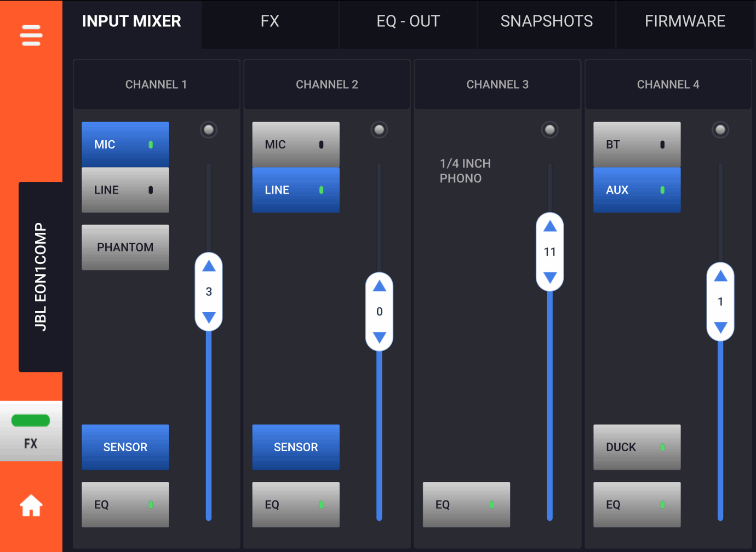Toggle DUCK on Channel 4
The height and width of the screenshot is (552, 756).
click(x=637, y=447)
